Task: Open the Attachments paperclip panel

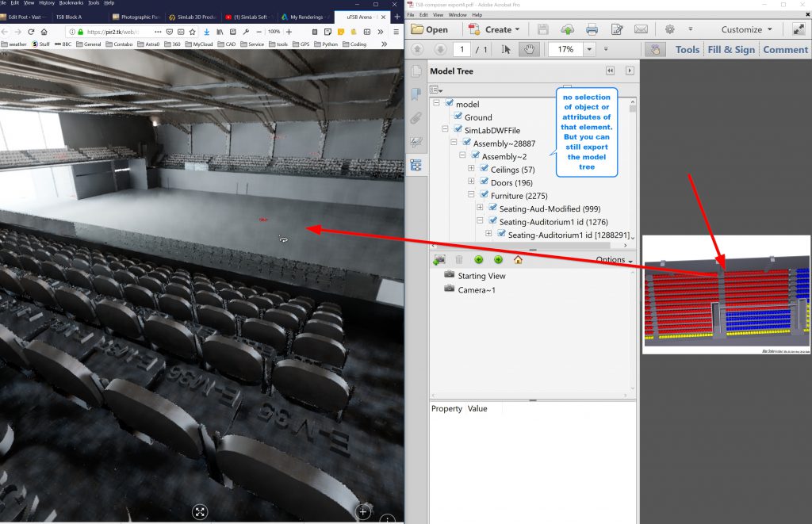Action: point(416,118)
